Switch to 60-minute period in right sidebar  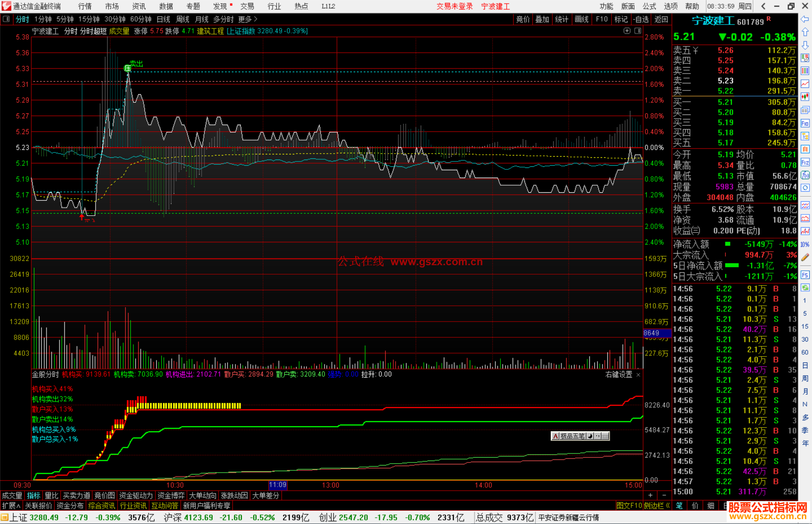805,352
